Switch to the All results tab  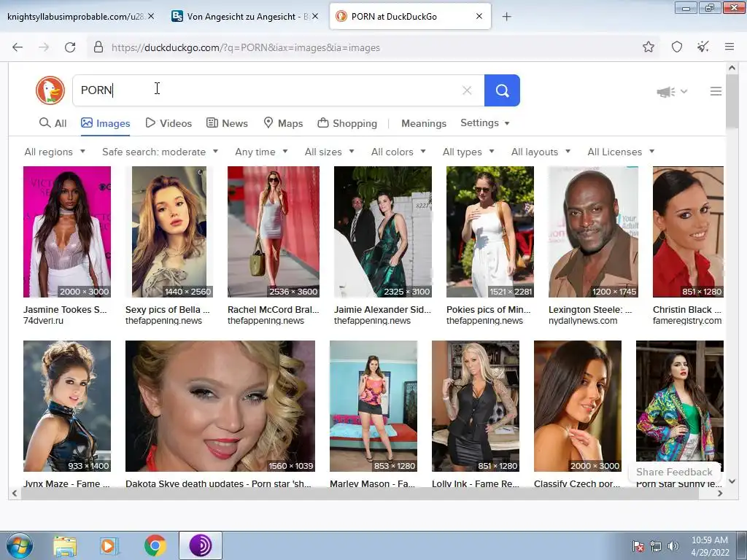(x=53, y=123)
